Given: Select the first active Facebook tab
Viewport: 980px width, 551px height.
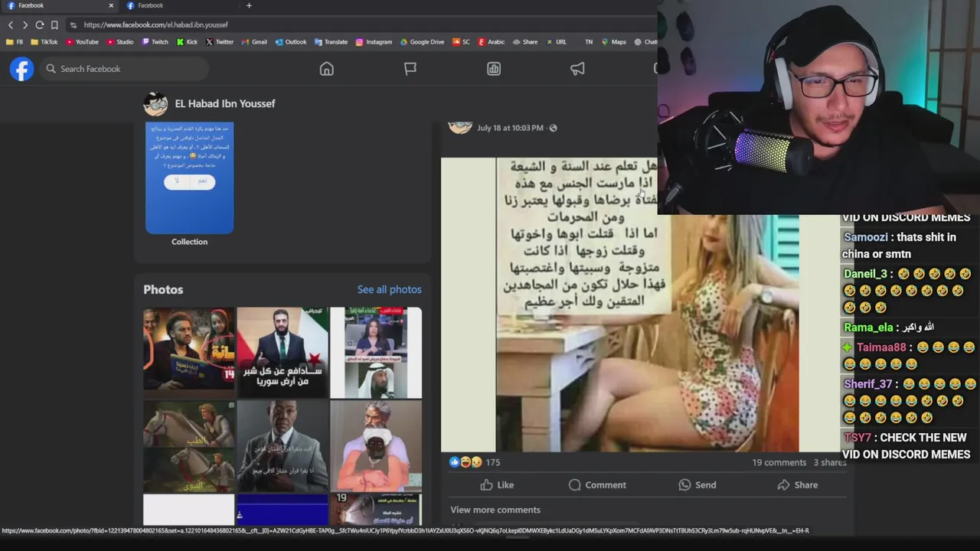Looking at the screenshot, I should click(x=60, y=5).
